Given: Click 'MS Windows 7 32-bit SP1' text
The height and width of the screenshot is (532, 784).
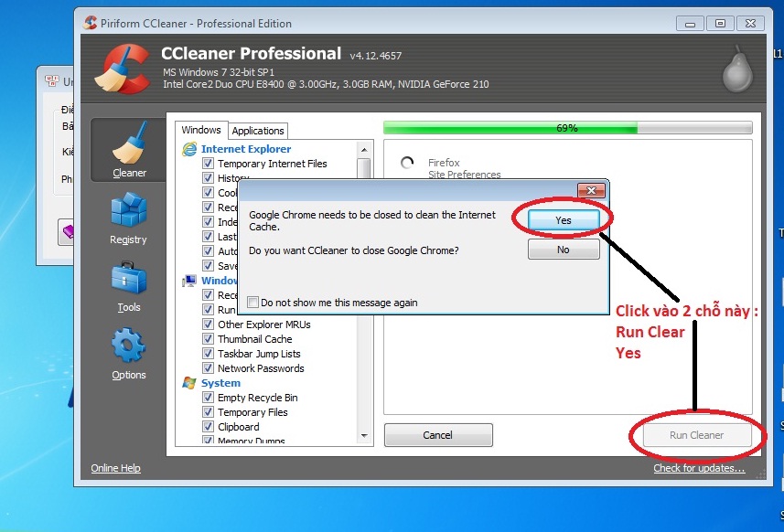Looking at the screenshot, I should (219, 72).
